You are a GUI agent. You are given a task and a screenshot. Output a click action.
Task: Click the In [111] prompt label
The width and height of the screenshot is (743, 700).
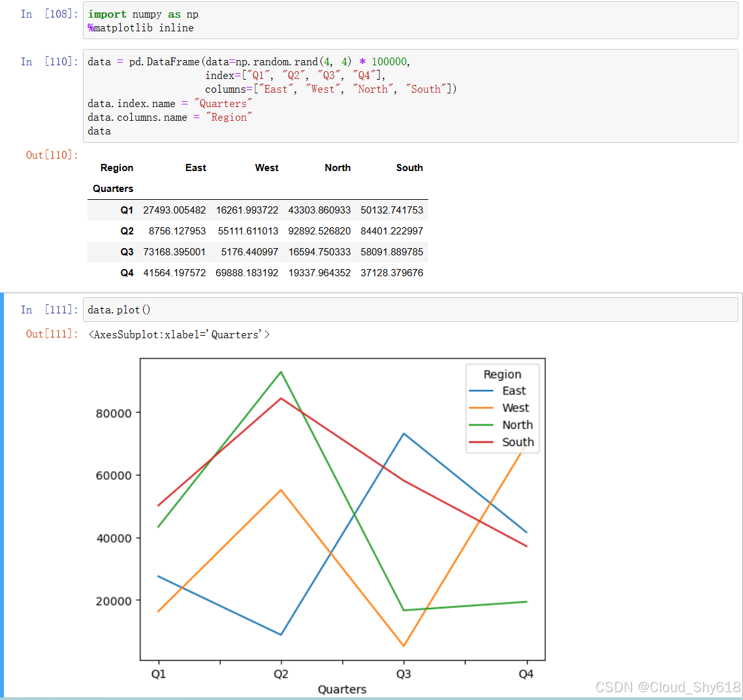click(x=49, y=310)
